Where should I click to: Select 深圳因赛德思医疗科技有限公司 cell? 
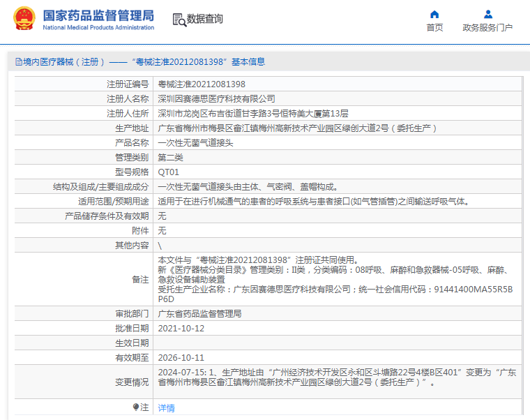216,99
